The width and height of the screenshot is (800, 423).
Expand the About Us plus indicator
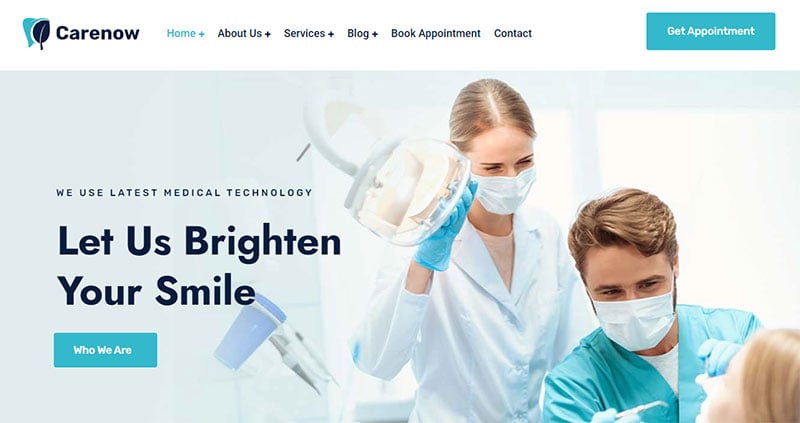pyautogui.click(x=268, y=34)
